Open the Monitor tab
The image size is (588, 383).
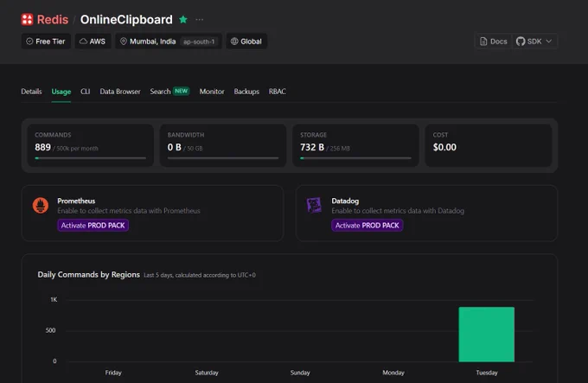point(212,92)
